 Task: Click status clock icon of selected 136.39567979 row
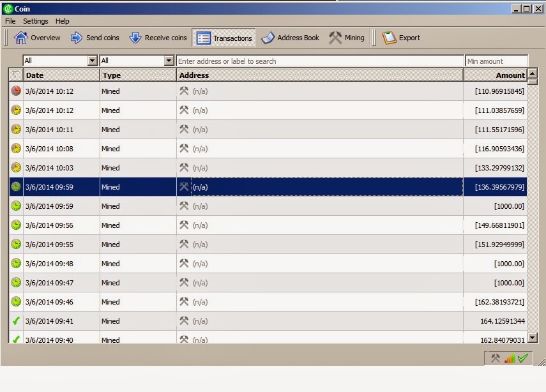click(16, 186)
